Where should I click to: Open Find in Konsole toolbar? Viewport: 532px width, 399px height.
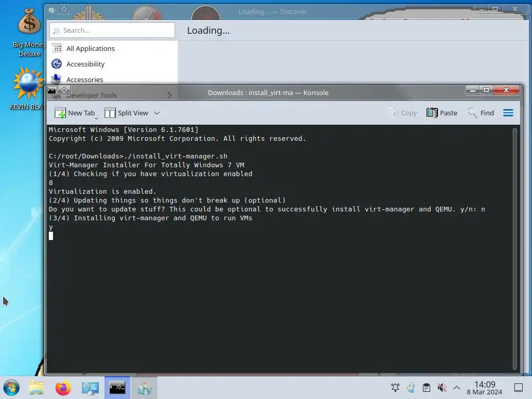(x=481, y=113)
